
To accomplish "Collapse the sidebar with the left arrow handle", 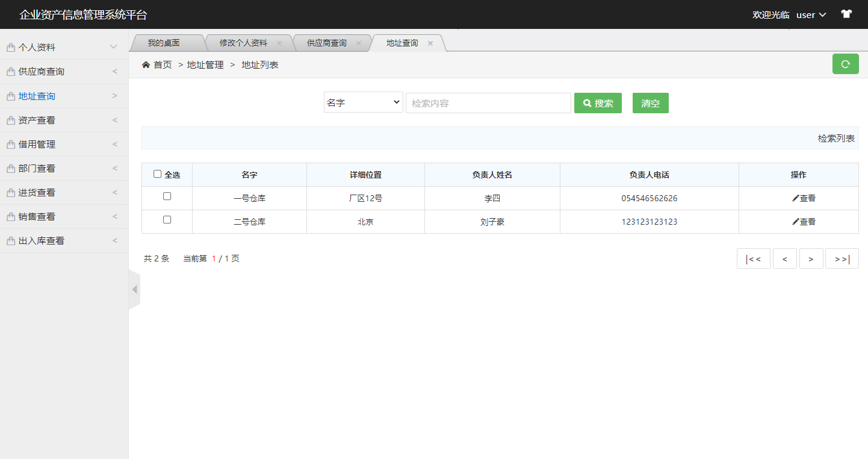I will (x=134, y=289).
